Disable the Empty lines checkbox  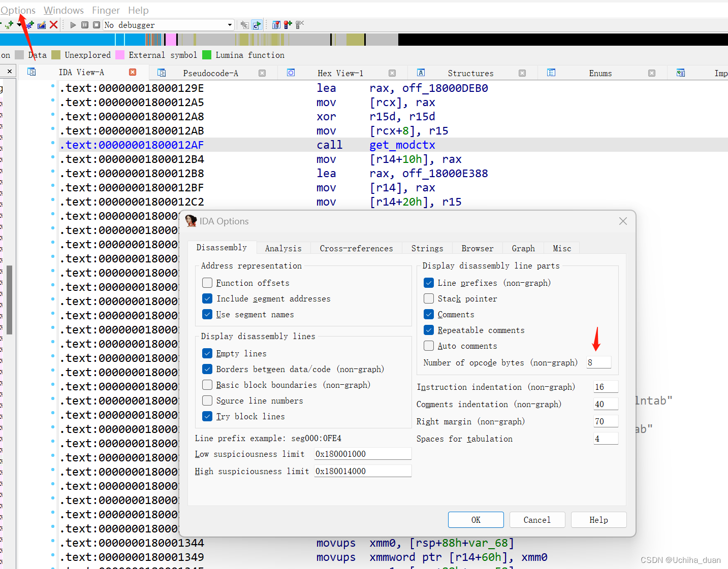[207, 353]
